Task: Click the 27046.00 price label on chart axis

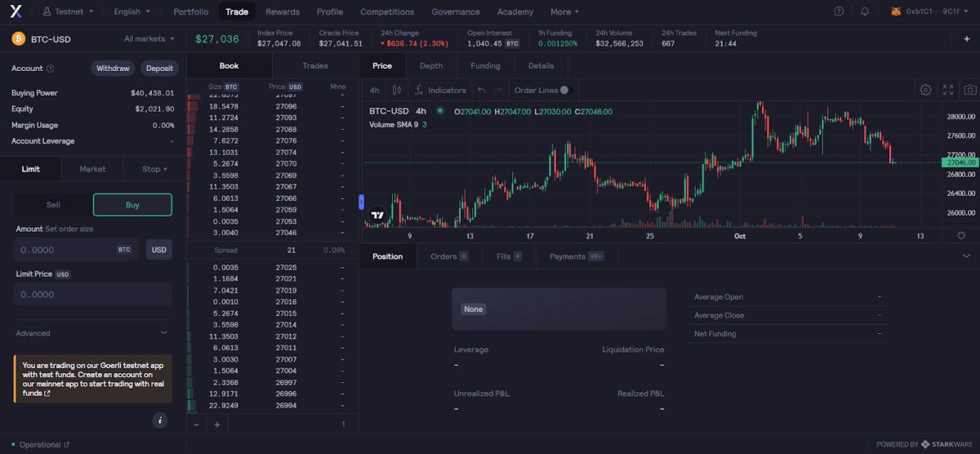Action: (958, 163)
